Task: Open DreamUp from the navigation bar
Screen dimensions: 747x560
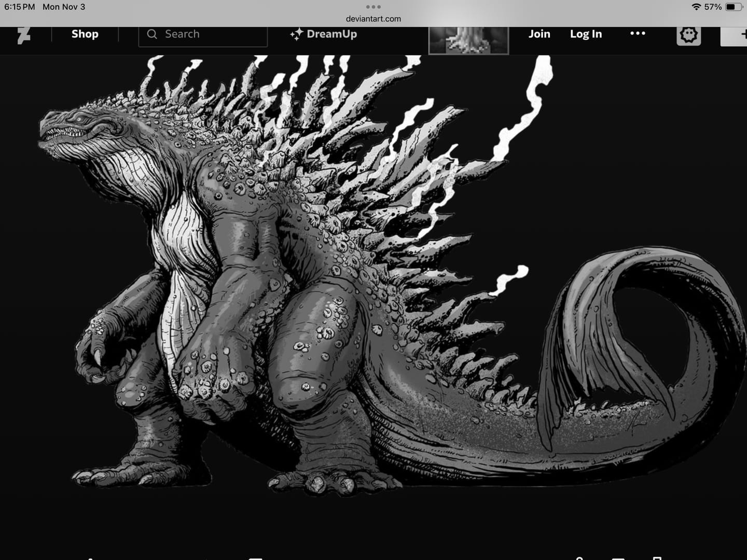Action: 323,34
